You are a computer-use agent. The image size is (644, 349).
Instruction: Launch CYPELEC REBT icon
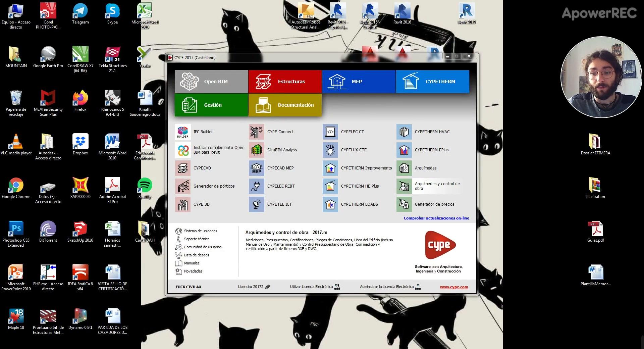point(257,186)
